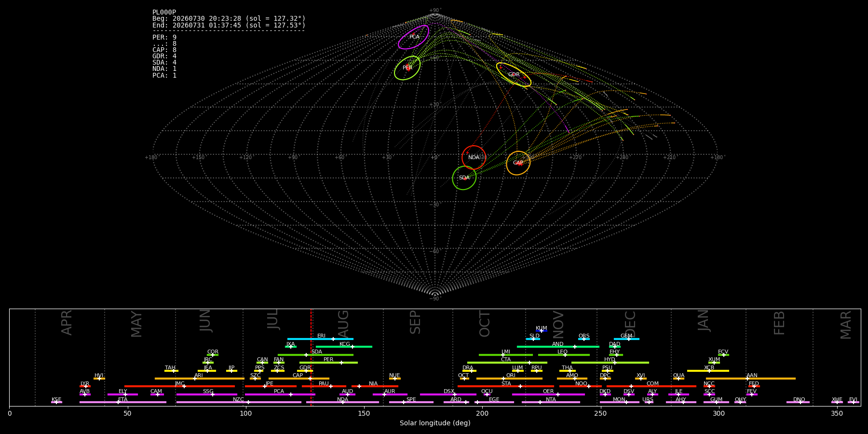Click the KCG shower bar label
The width and height of the screenshot is (868, 434).
tap(345, 344)
